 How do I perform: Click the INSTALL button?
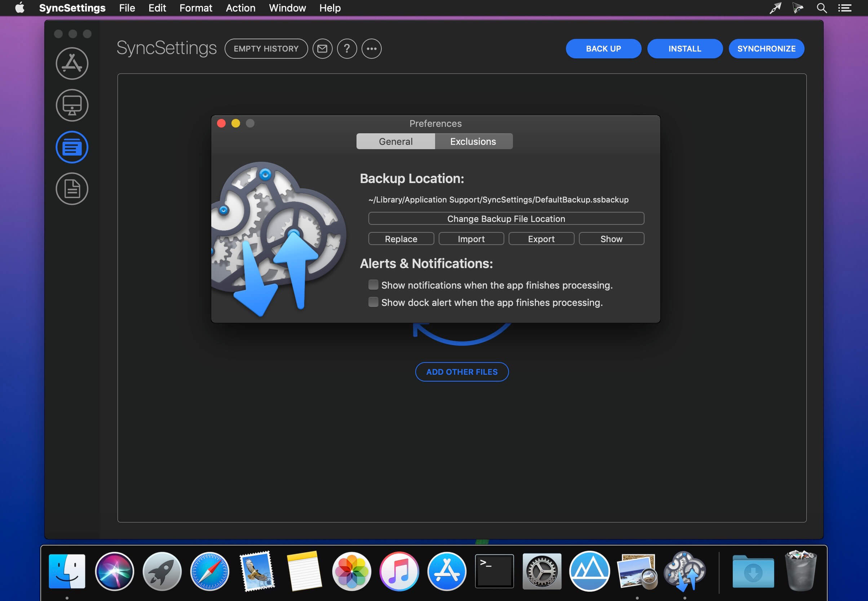685,49
